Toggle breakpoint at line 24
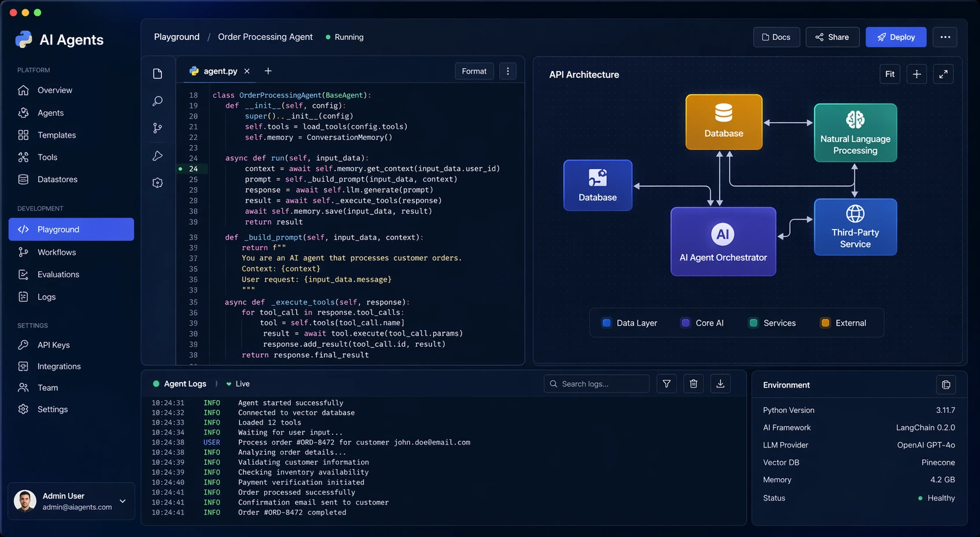The width and height of the screenshot is (980, 537). click(x=180, y=169)
